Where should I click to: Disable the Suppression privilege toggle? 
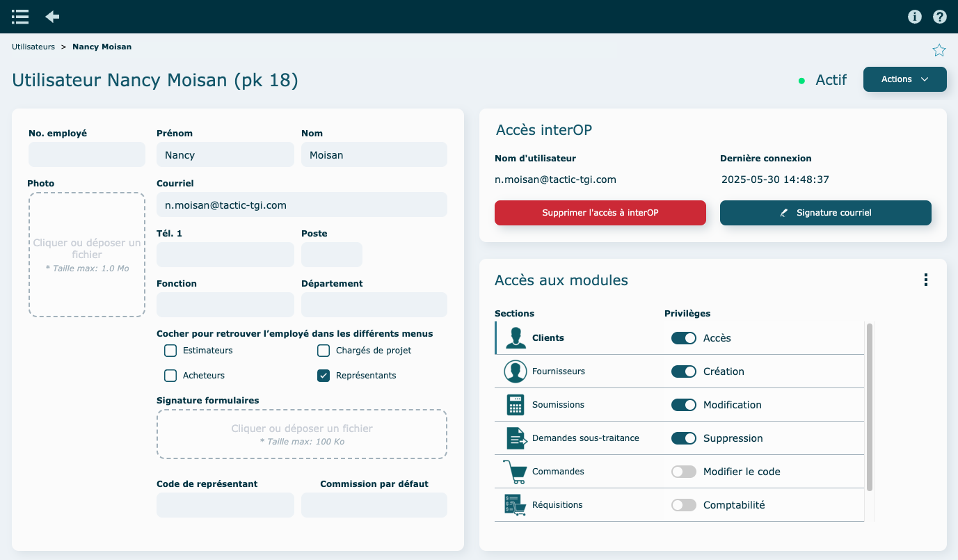(x=683, y=438)
